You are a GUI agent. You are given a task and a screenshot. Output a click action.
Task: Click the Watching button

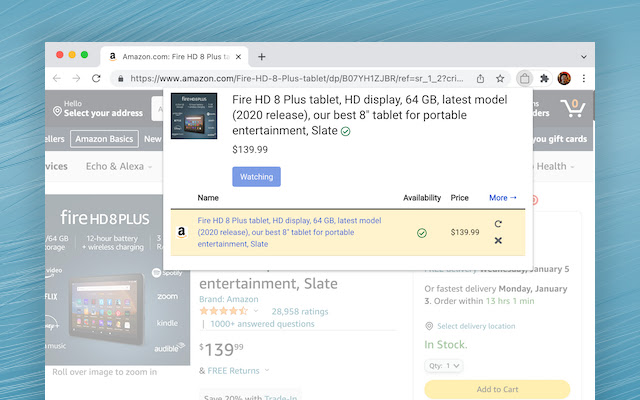256,177
